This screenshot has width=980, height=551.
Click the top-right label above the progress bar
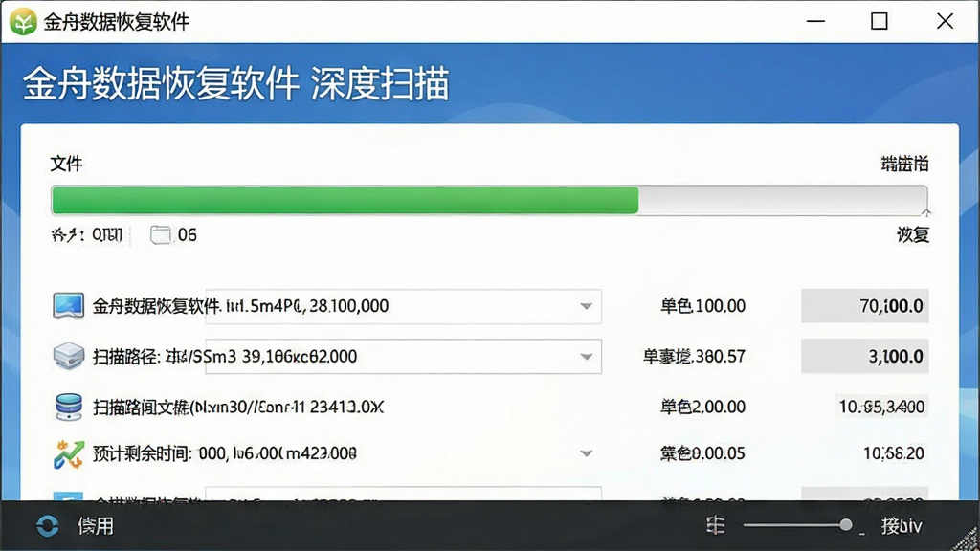[x=905, y=165]
